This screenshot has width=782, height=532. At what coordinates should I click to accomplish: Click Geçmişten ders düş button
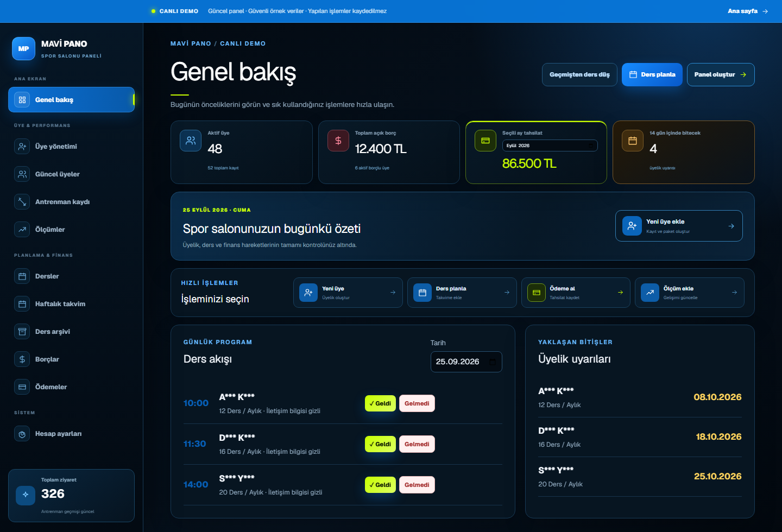click(x=579, y=75)
